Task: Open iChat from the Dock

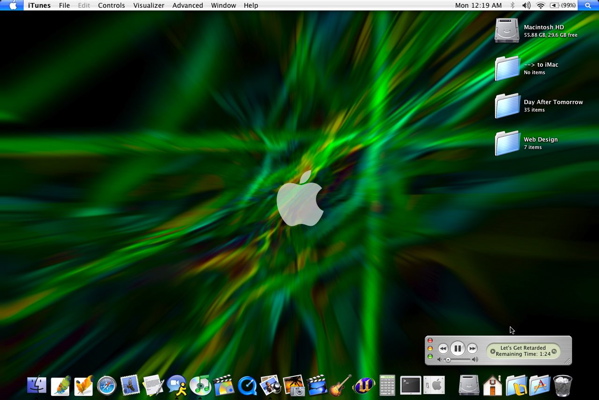Action: pyautogui.click(x=176, y=385)
